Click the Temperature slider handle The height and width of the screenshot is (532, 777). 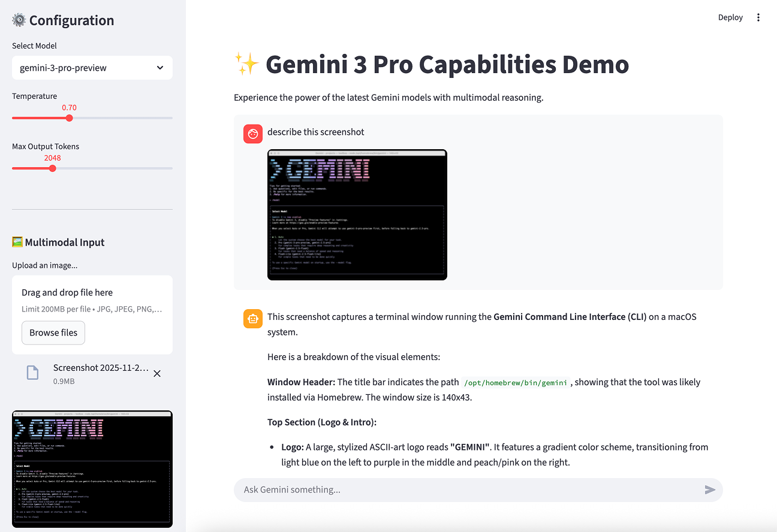[69, 118]
